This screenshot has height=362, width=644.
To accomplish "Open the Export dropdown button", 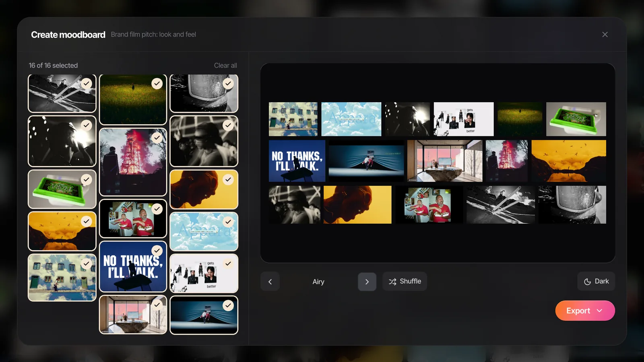I will pos(585,311).
